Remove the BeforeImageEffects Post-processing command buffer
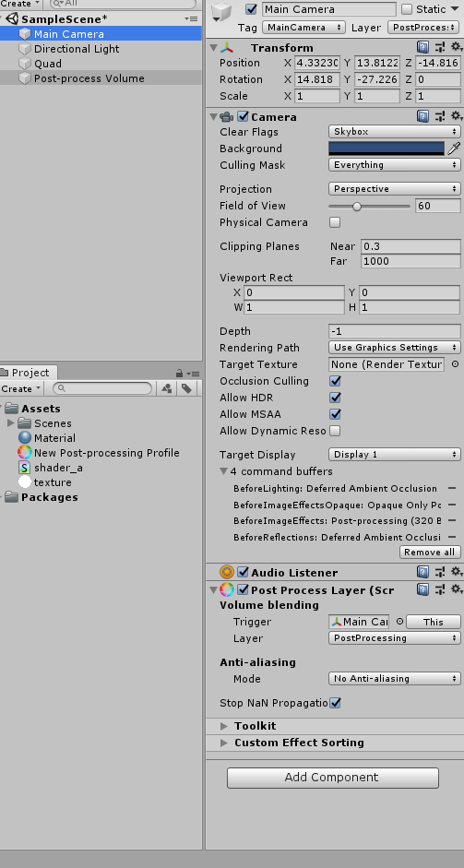Image resolution: width=464 pixels, height=868 pixels. pyautogui.click(x=452, y=521)
